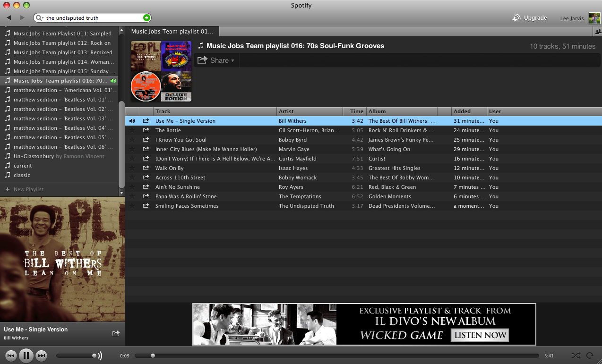The height and width of the screenshot is (364, 602).
Task: Star the track The Bottle
Action: click(132, 130)
